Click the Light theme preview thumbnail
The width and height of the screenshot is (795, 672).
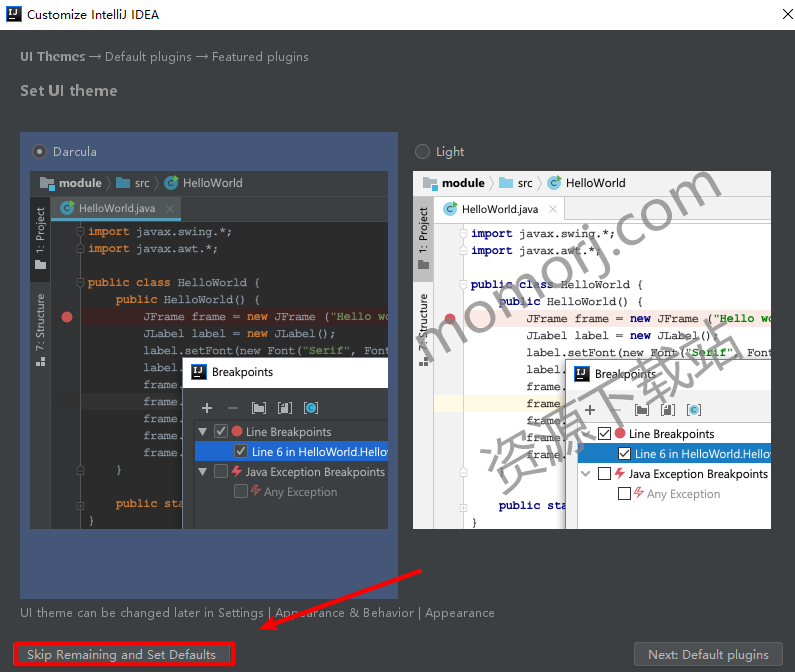coord(592,350)
